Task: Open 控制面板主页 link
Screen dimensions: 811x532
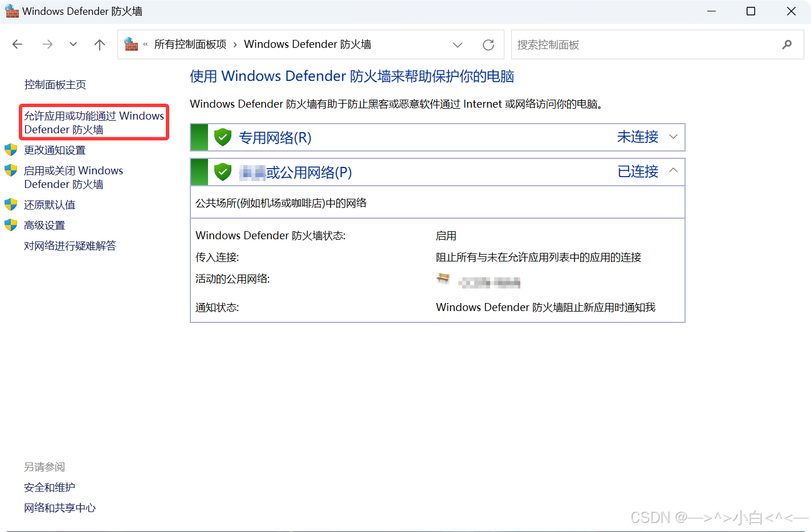Action: (55, 85)
